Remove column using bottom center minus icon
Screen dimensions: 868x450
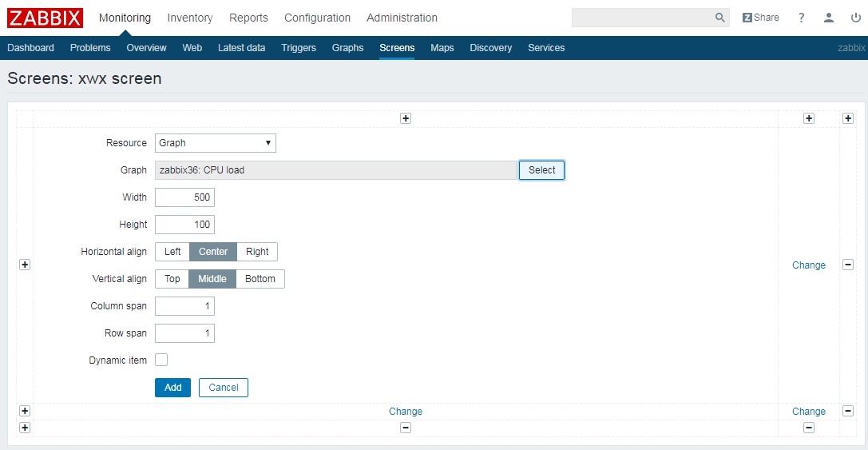[406, 428]
